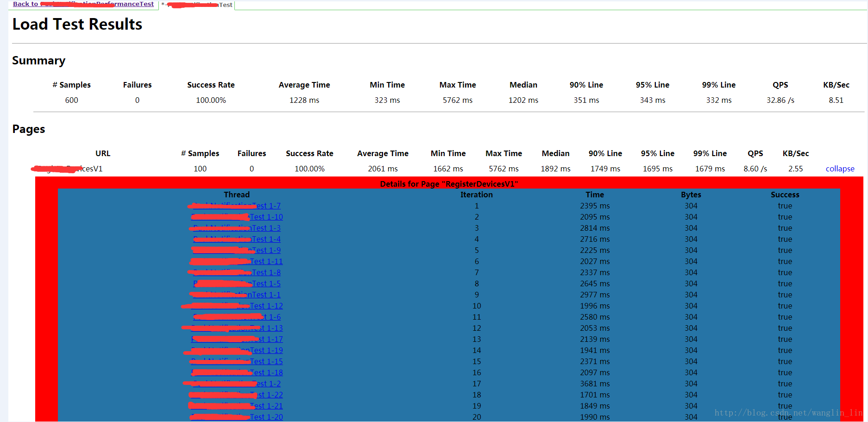Select the Test tab at top

coord(198,5)
